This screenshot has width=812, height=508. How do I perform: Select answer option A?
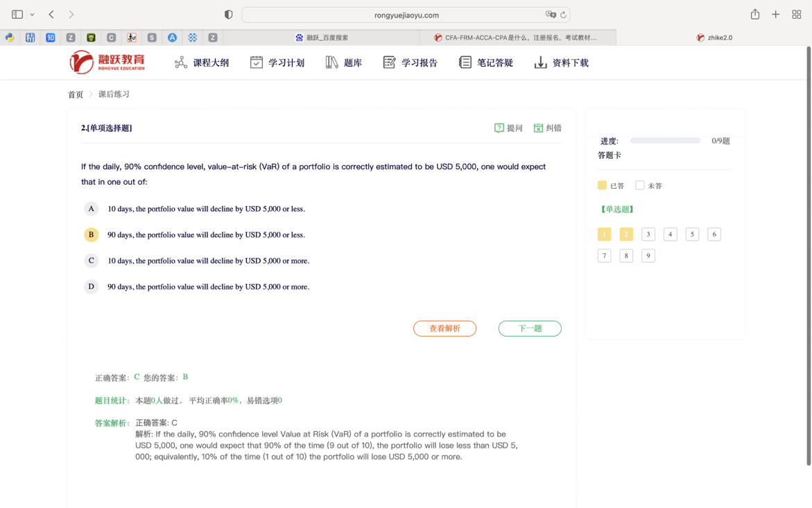click(x=91, y=209)
